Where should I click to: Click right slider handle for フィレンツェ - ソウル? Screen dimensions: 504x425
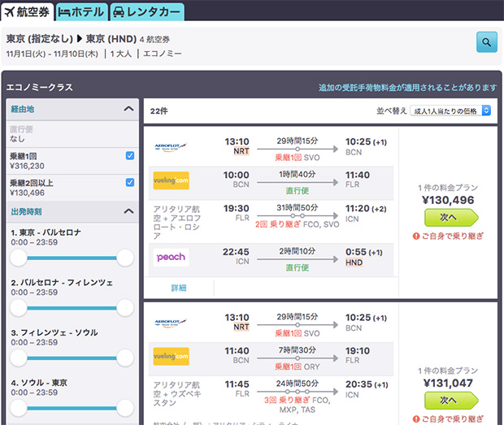tap(125, 358)
